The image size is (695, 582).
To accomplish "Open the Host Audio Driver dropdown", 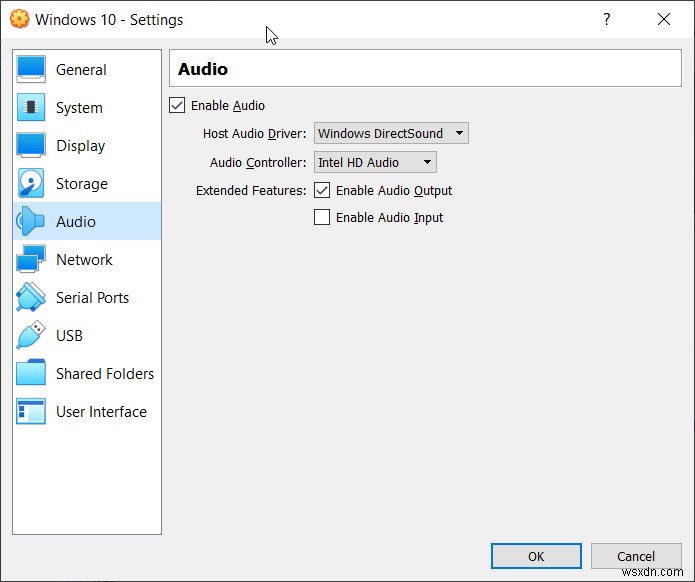I will click(391, 133).
